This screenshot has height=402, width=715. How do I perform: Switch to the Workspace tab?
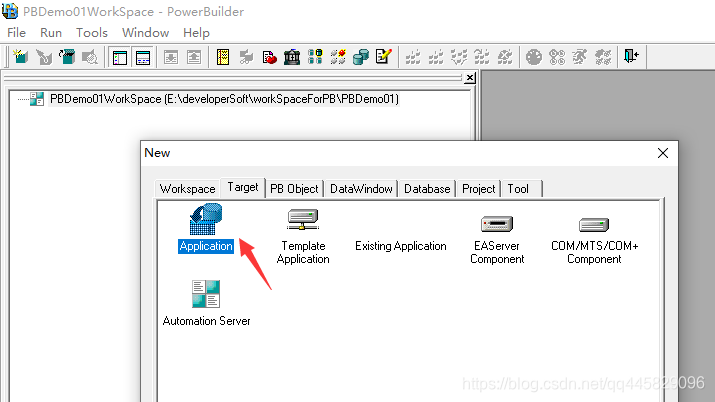(187, 189)
